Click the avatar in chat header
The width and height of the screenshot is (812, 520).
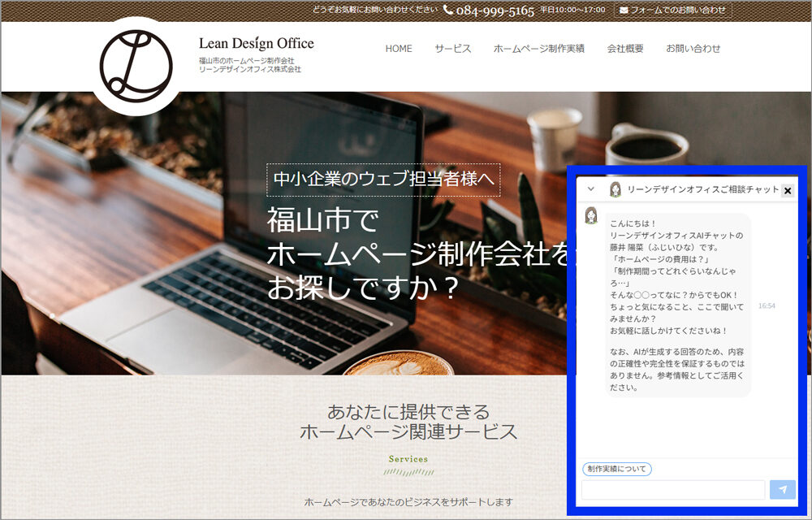pyautogui.click(x=615, y=189)
